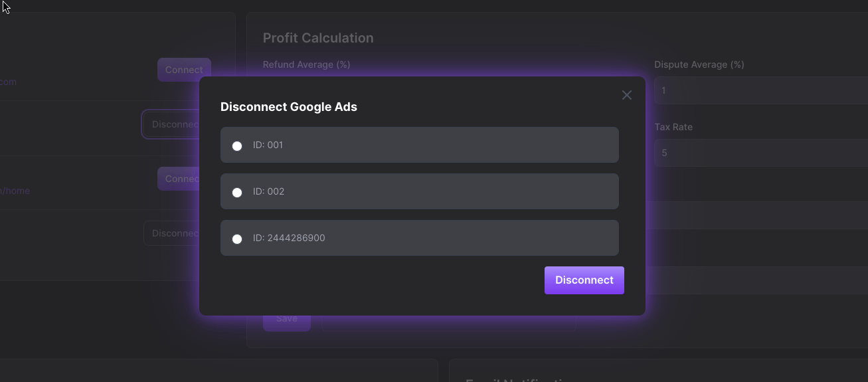This screenshot has height=382, width=868.
Task: Click the Tax Rate input field
Action: (x=761, y=153)
